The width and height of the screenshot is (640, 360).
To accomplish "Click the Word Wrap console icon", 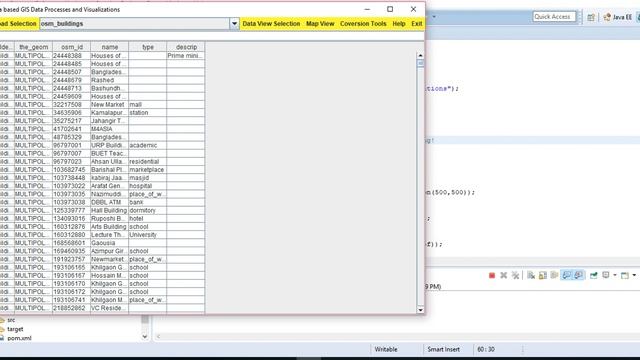I will pyautogui.click(x=554, y=276).
